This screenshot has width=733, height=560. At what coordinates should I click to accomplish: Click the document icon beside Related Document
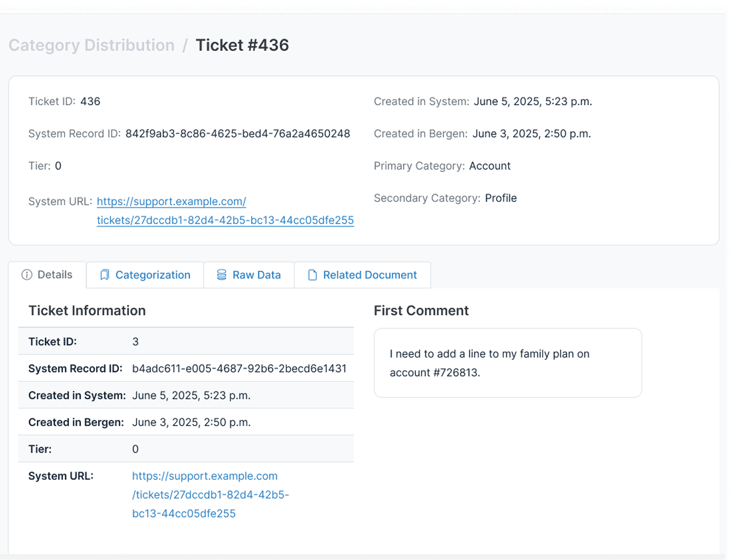313,275
